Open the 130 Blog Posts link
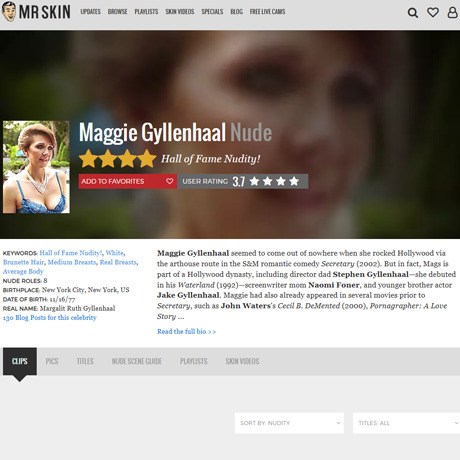This screenshot has height=460, width=460. click(50, 318)
